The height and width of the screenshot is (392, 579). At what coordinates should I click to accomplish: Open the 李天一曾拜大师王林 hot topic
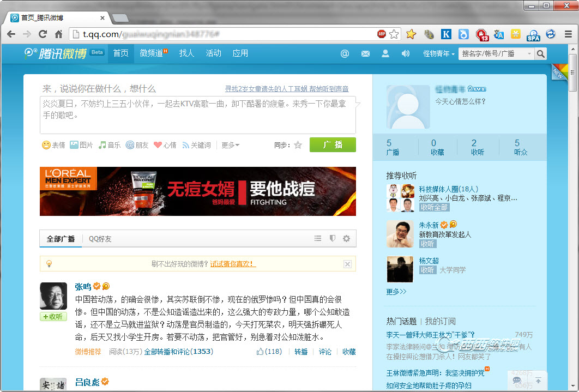pyautogui.click(x=430, y=335)
